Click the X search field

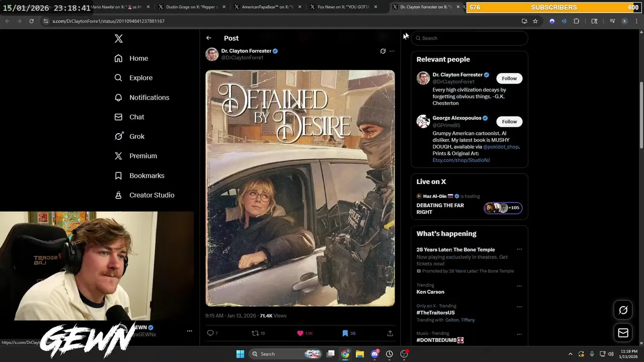click(x=469, y=38)
